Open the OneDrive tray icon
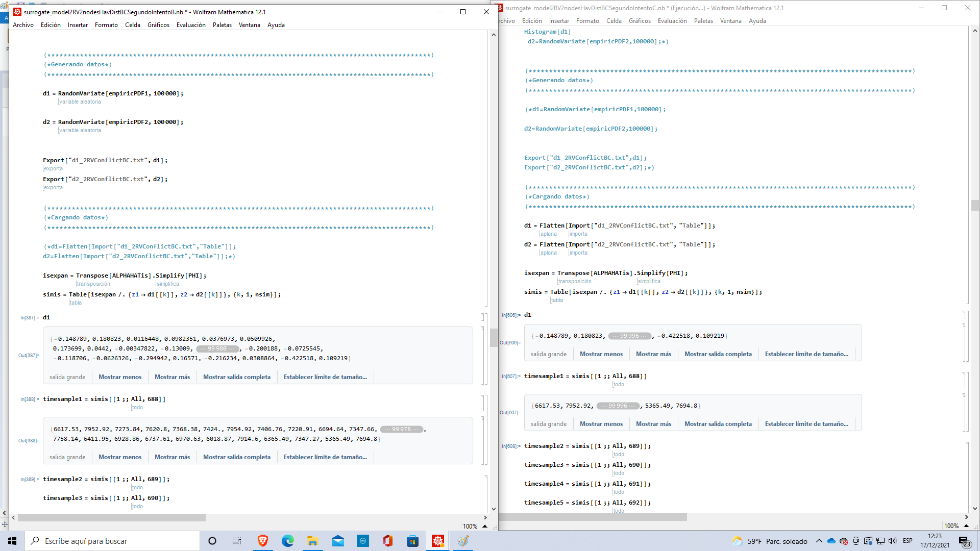This screenshot has height=551, width=980. click(831, 541)
